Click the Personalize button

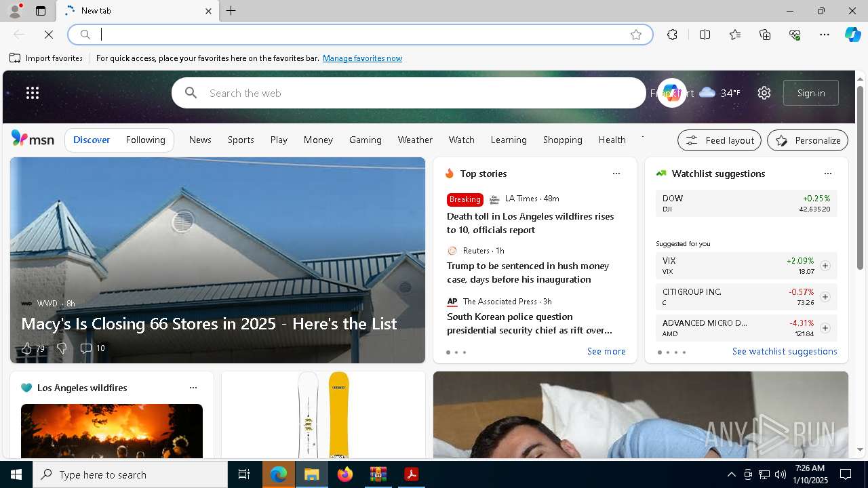pos(808,140)
